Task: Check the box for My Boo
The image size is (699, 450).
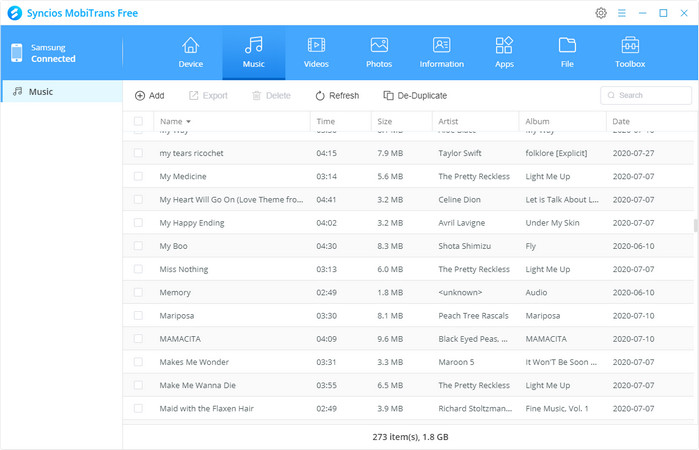Action: (x=138, y=246)
